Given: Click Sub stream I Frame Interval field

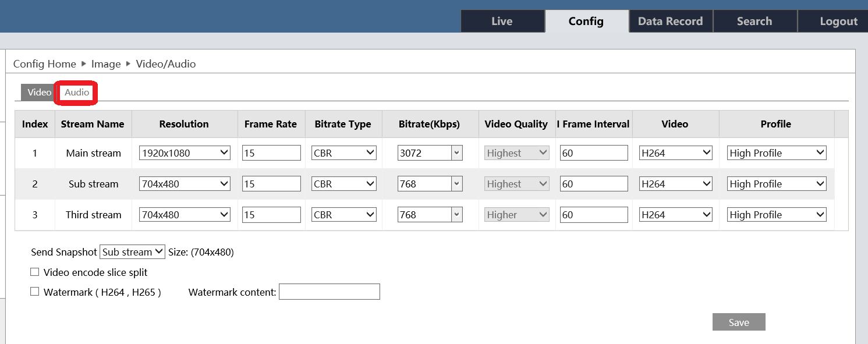Looking at the screenshot, I should point(593,184).
